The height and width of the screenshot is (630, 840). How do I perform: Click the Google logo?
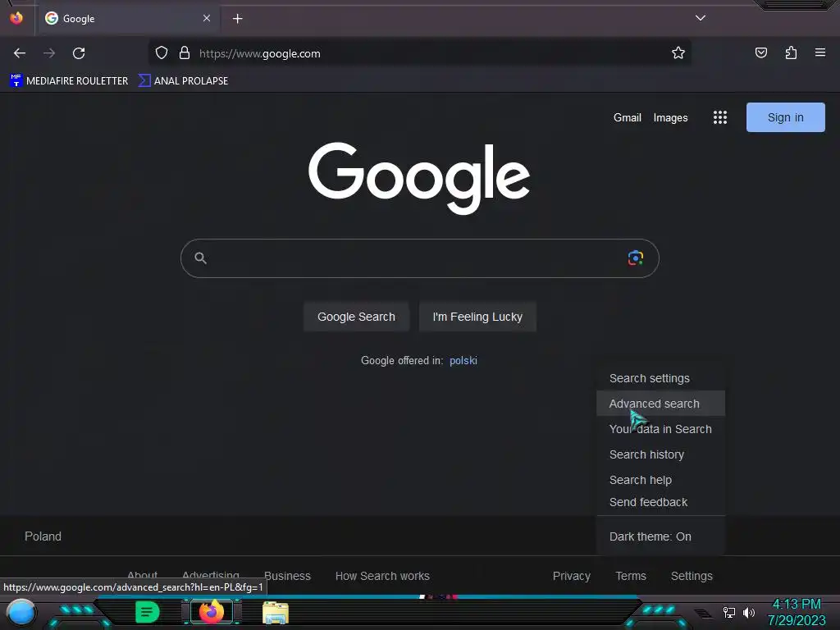419,178
